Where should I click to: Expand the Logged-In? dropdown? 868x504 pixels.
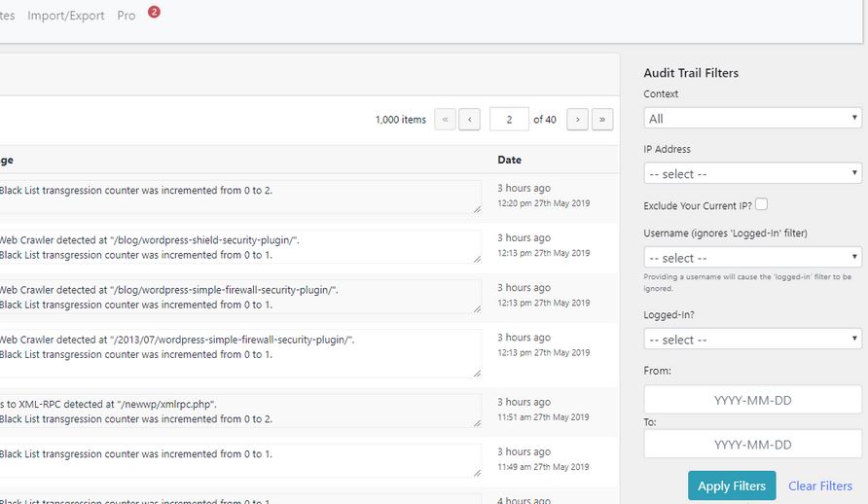(752, 340)
